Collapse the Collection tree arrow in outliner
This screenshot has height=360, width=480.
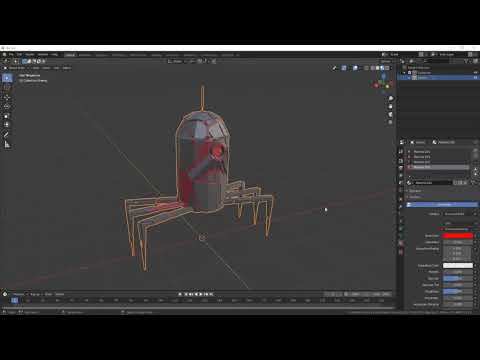[x=405, y=72]
